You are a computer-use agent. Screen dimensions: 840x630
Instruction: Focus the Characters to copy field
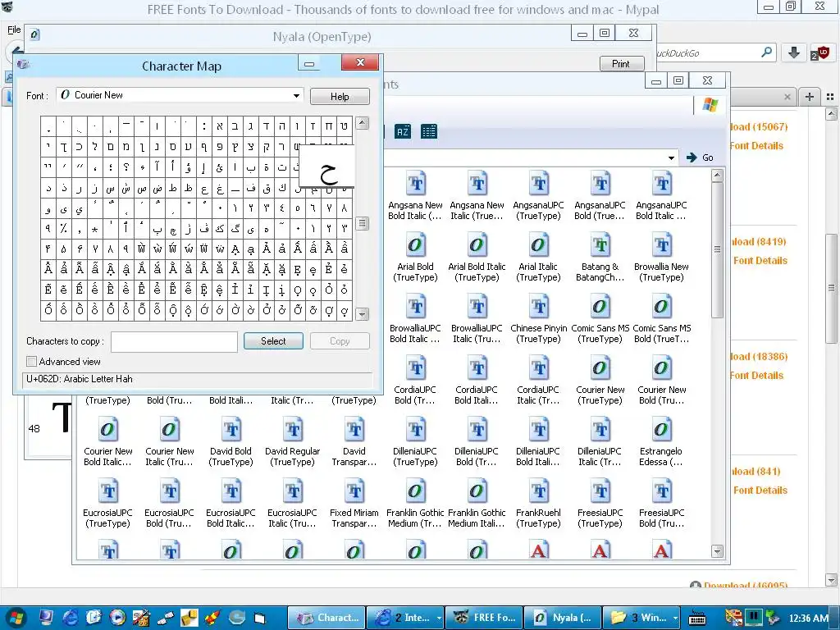click(x=174, y=342)
